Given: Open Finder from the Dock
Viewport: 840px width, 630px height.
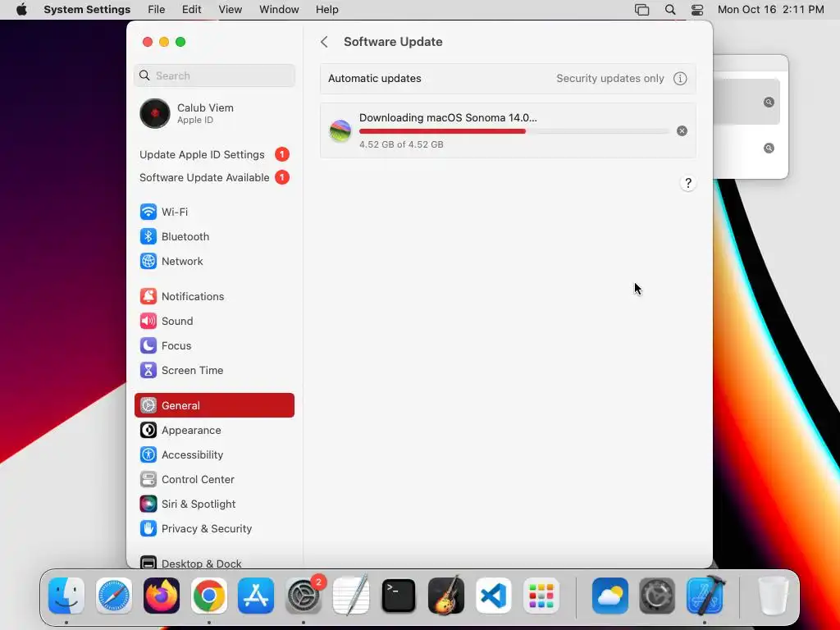Looking at the screenshot, I should click(66, 596).
